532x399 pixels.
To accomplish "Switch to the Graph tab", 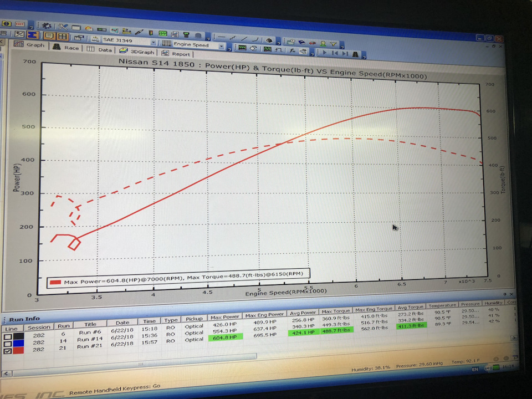I will pos(29,44).
